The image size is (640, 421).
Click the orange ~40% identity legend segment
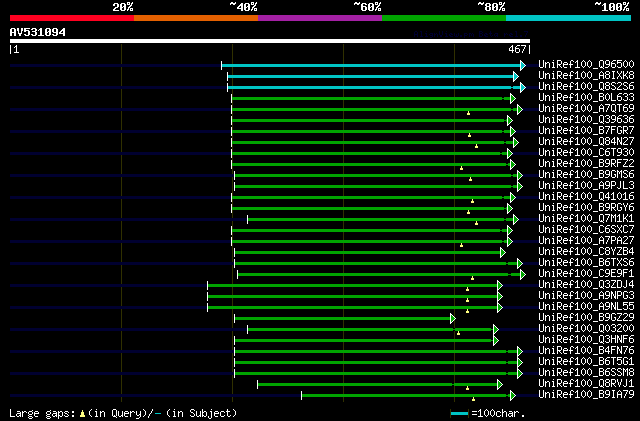196,18
